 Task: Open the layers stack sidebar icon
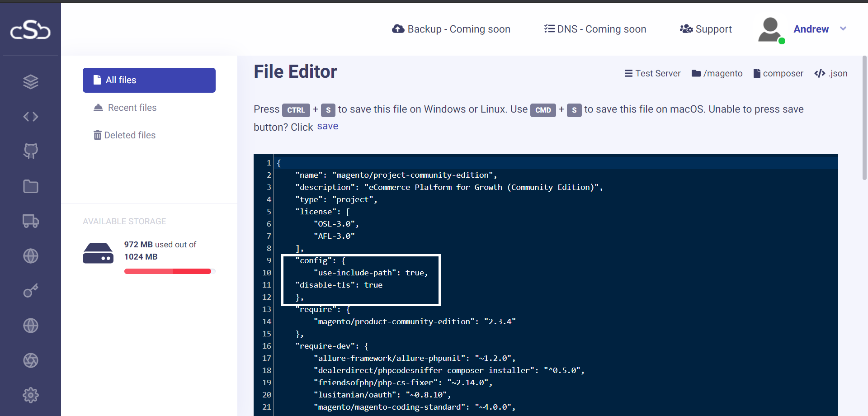(x=31, y=82)
